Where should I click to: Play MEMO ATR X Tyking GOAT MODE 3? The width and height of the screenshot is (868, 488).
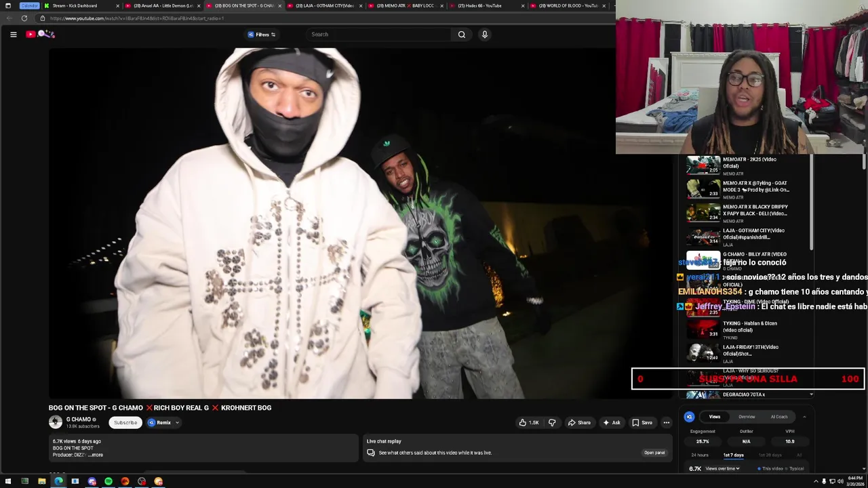point(748,190)
